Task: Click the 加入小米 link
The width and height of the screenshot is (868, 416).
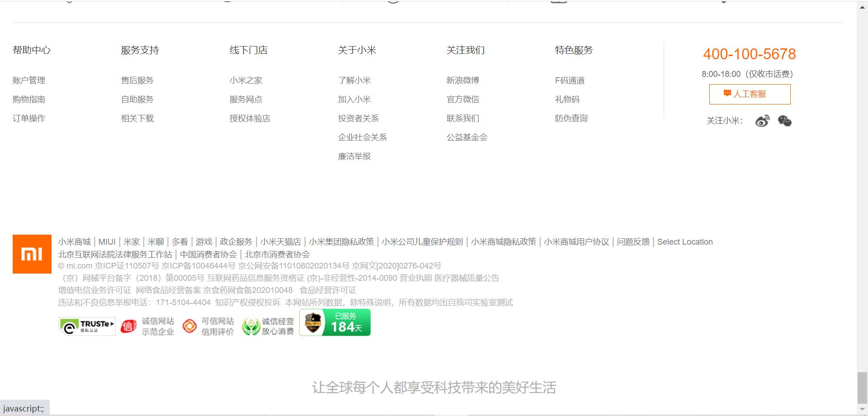Action: [x=354, y=99]
